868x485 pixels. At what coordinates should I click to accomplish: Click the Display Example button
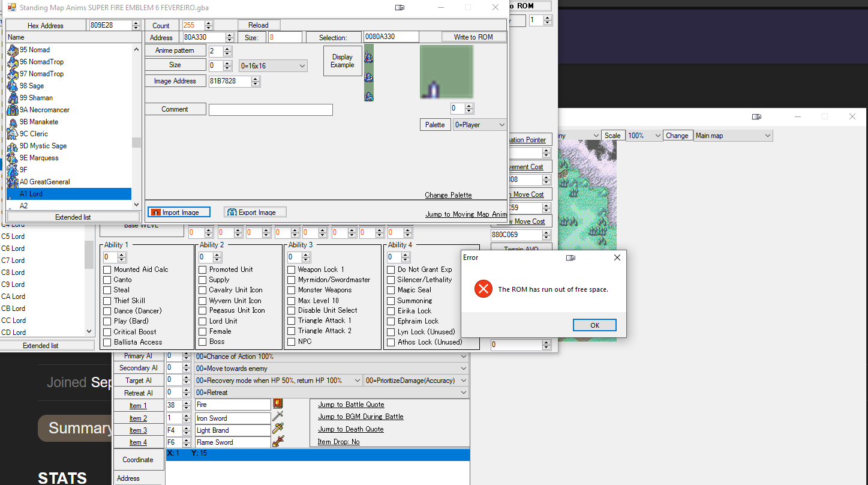[x=343, y=61]
